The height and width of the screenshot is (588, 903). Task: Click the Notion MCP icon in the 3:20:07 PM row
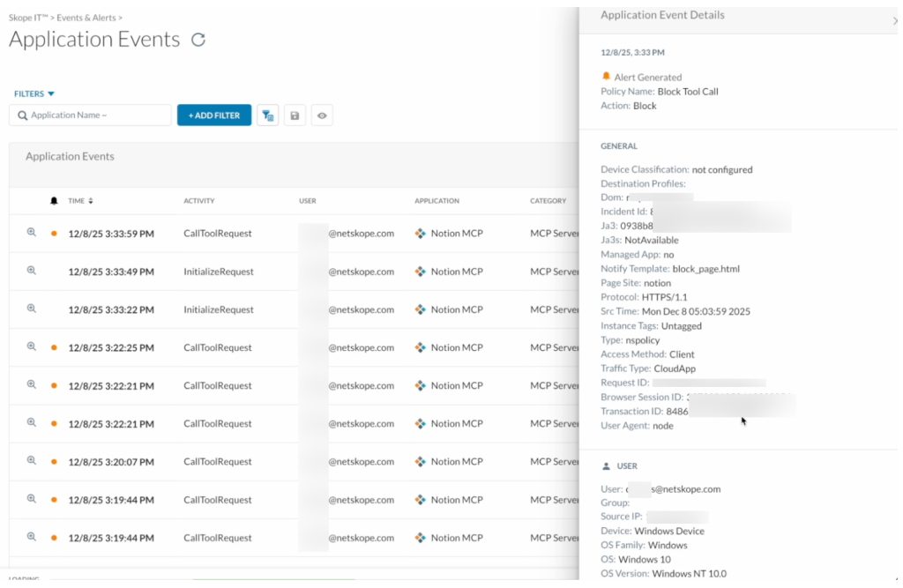click(x=421, y=461)
